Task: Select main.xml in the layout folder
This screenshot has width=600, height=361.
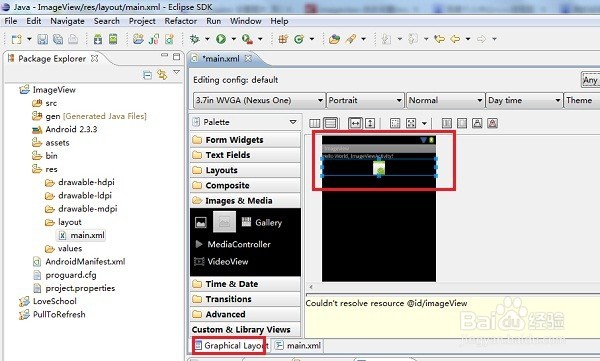Action: (82, 235)
